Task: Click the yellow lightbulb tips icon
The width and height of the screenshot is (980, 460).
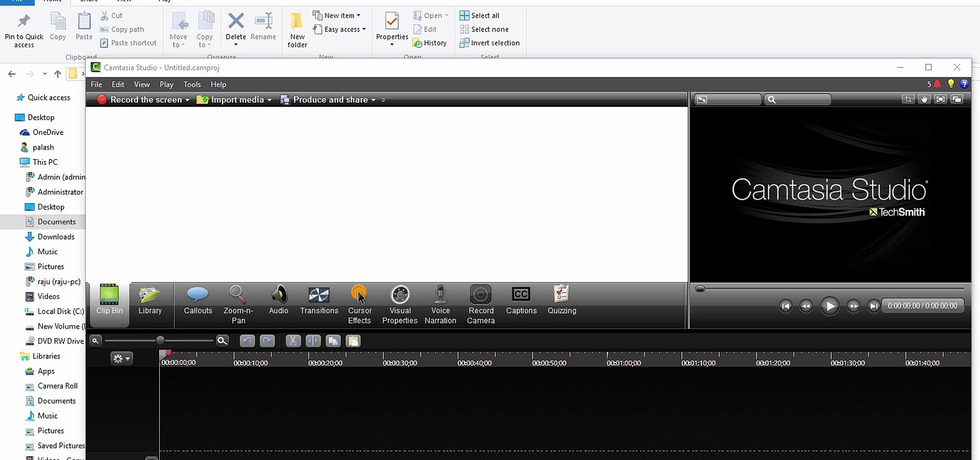Action: click(x=951, y=84)
